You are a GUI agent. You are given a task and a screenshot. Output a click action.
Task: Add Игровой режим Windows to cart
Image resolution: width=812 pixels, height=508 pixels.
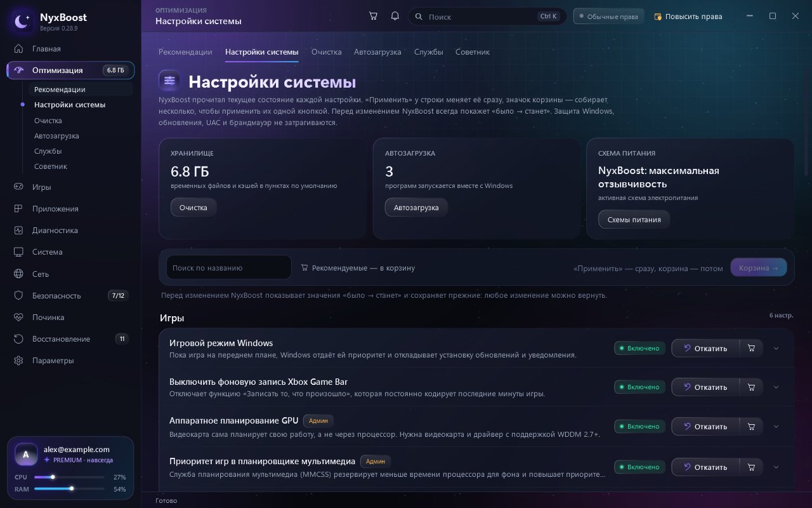pos(752,348)
